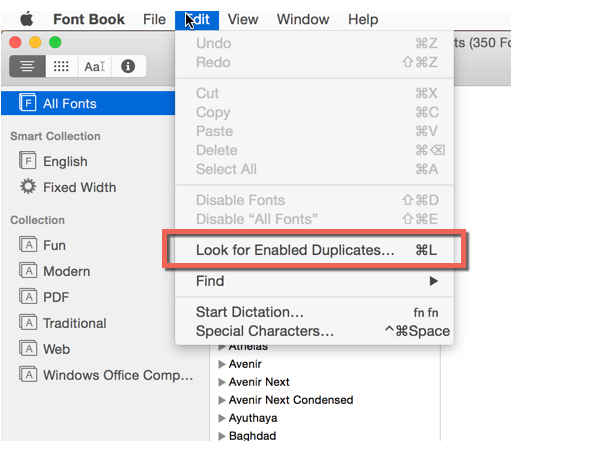Click the English smart collection icon

point(28,161)
